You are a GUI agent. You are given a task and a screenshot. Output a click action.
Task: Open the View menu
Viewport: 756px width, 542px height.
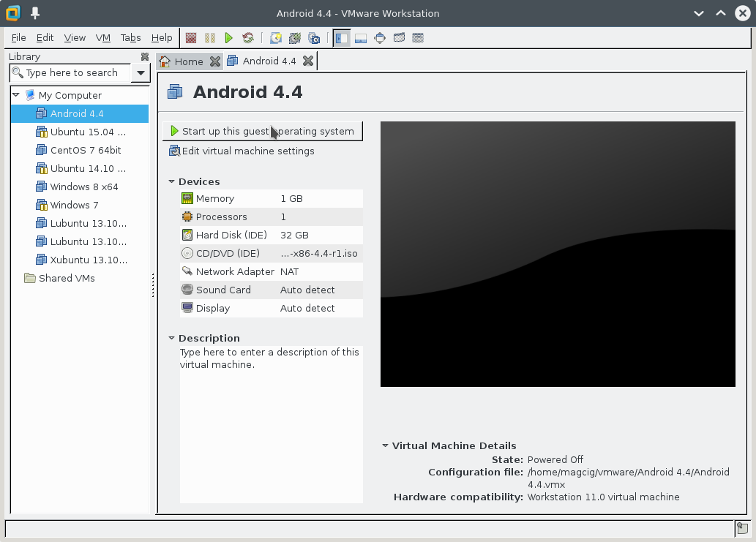click(x=75, y=37)
